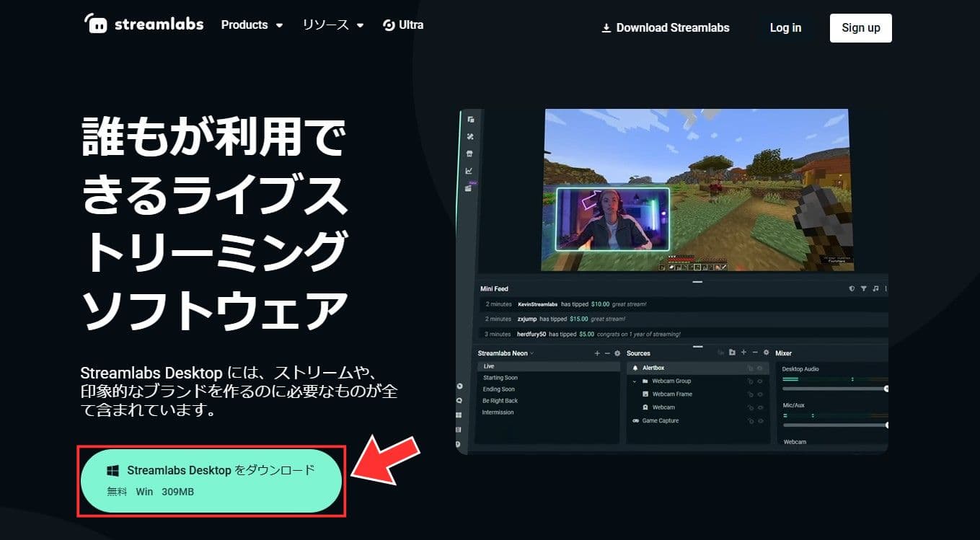The height and width of the screenshot is (540, 980).
Task: Click the music note icon in Mini Feed
Action: tap(876, 288)
